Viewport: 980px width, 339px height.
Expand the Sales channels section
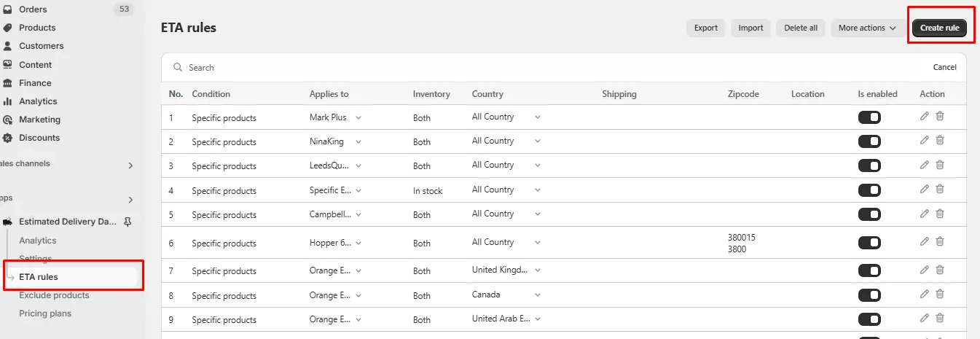[x=130, y=165]
